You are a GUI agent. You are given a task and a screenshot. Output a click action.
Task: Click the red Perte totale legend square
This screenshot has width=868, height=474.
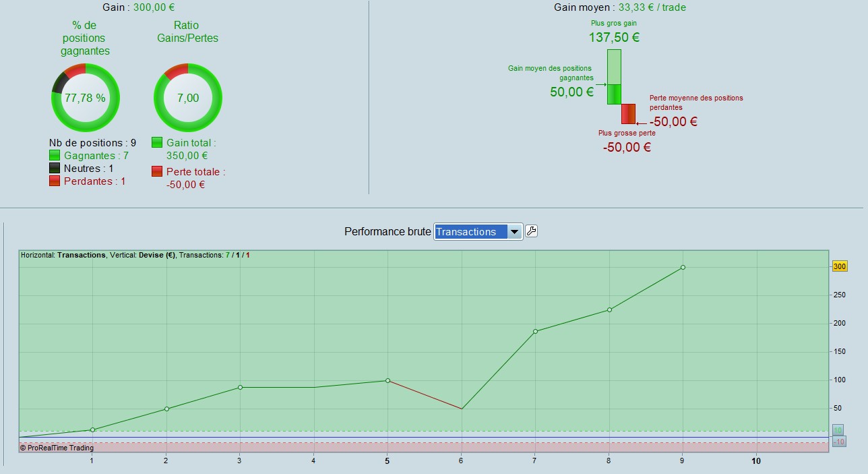pos(157,172)
